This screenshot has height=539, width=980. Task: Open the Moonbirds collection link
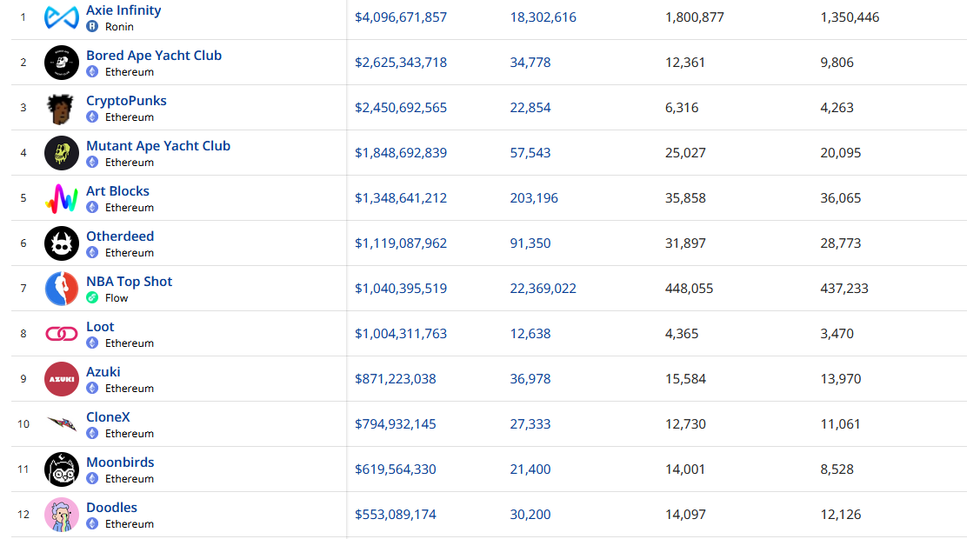(120, 462)
